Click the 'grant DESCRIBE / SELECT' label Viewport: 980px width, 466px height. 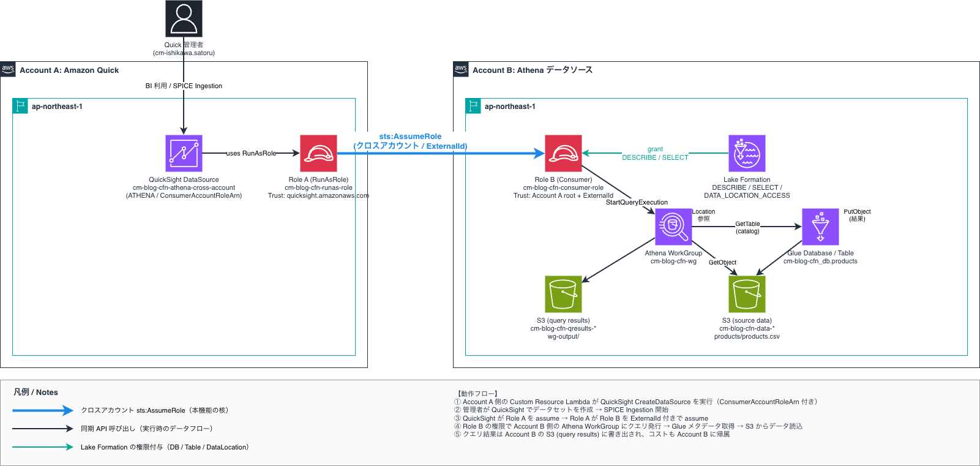(x=655, y=153)
